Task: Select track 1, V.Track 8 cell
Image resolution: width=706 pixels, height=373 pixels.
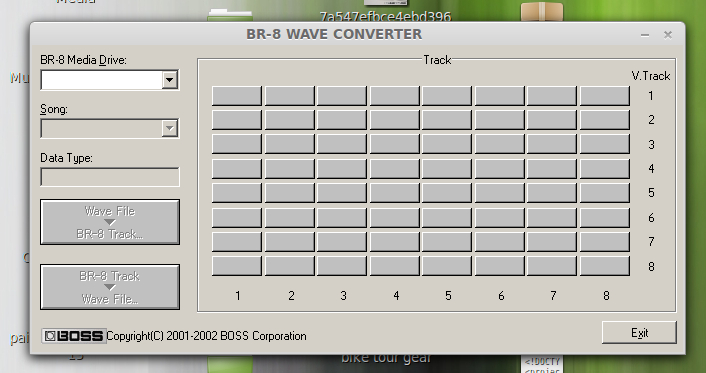Action: coord(237,266)
